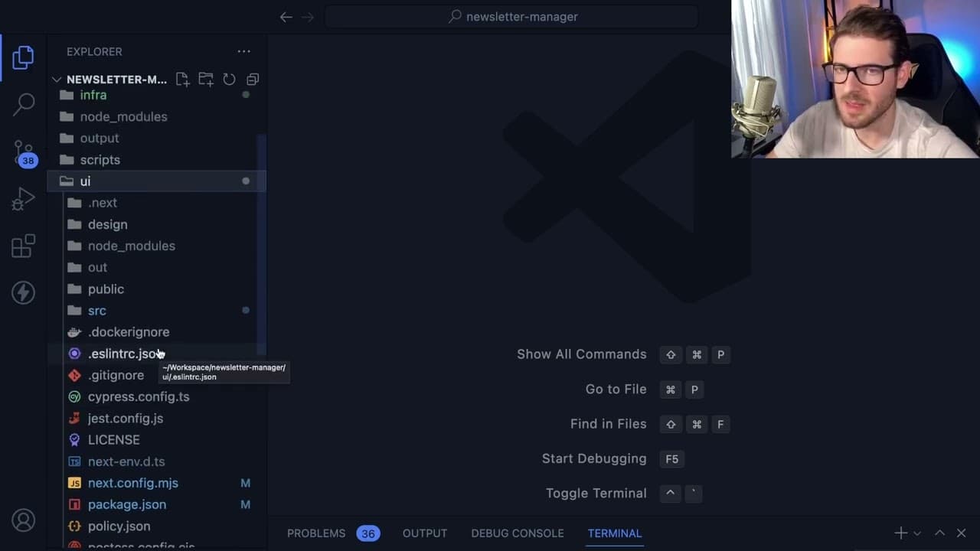Maximize the panel with the up chevron
This screenshot has width=980, height=551.
click(939, 533)
